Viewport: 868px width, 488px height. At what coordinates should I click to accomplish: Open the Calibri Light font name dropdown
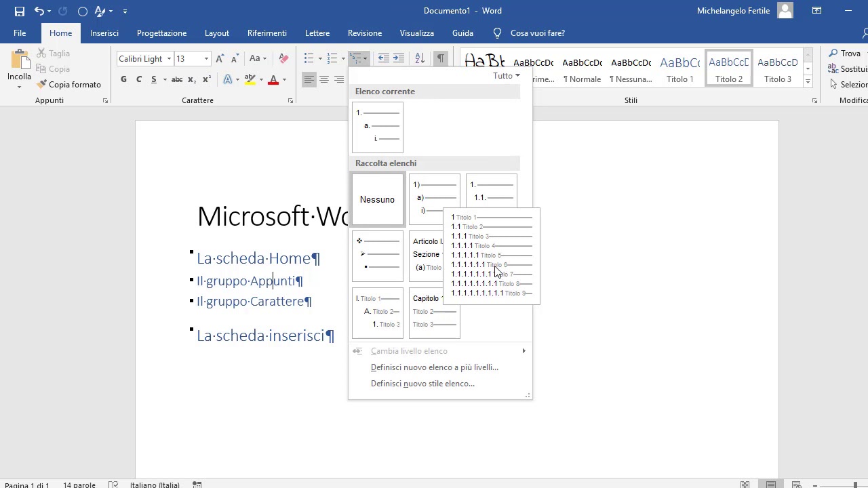tap(169, 59)
